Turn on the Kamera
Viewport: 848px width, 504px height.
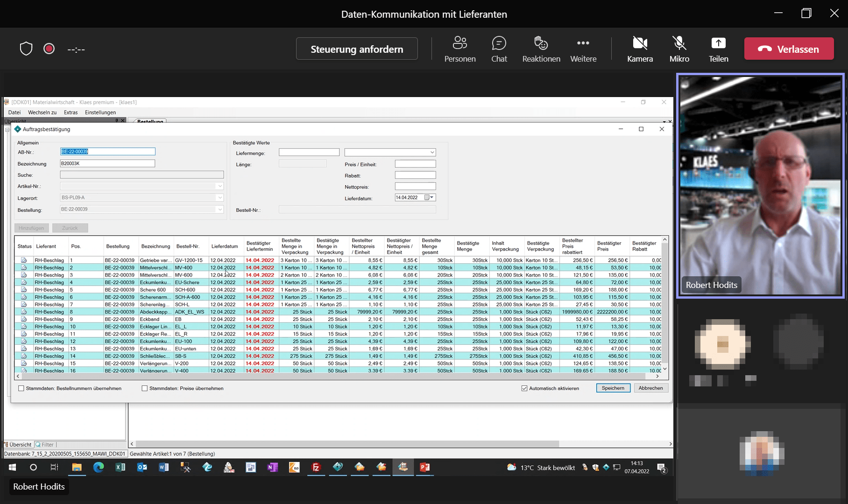pos(640,49)
